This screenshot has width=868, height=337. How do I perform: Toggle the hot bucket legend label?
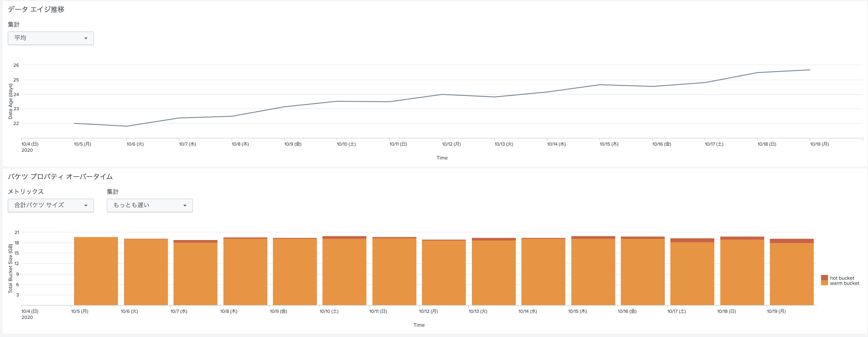842,278
